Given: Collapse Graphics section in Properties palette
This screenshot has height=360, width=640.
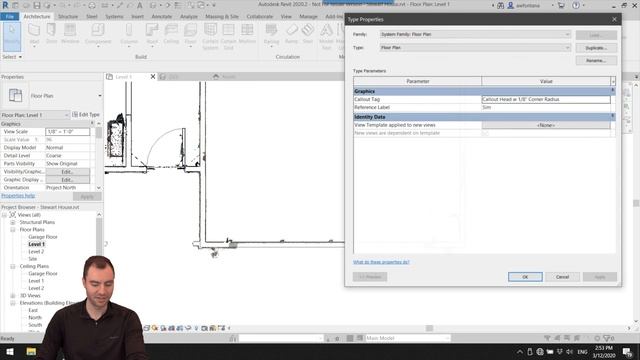Looking at the screenshot, I should point(92,123).
